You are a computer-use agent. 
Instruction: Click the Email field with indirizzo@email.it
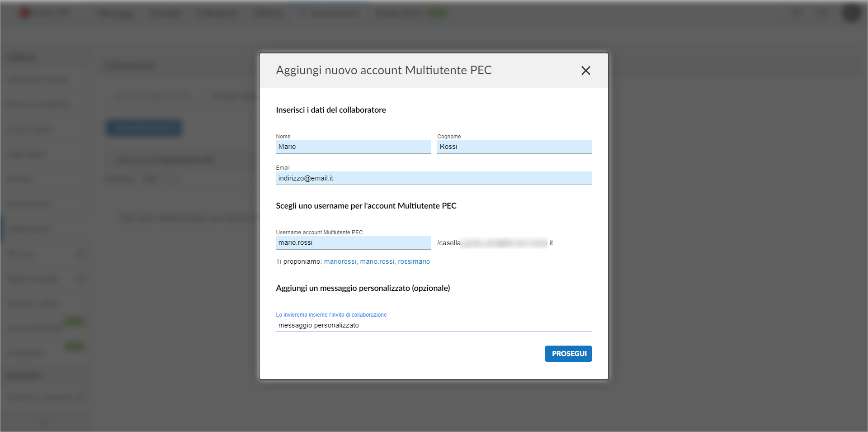pos(434,178)
